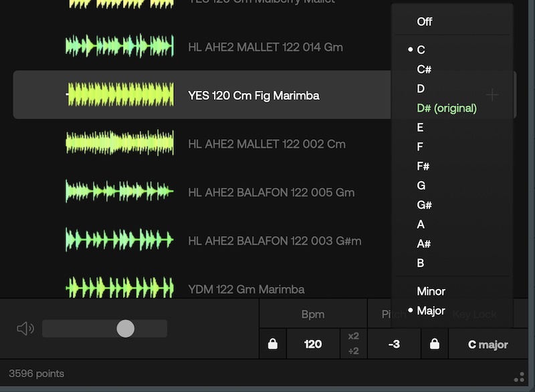Click the Bpm value 120 field
Screen dimensions: 535x392
(x=312, y=345)
